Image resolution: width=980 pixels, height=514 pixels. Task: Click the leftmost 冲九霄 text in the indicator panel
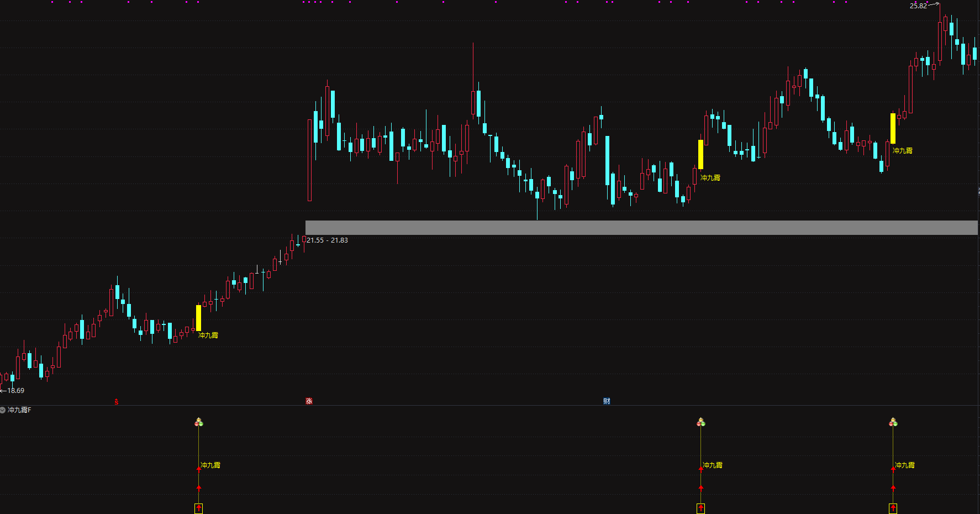pos(210,465)
